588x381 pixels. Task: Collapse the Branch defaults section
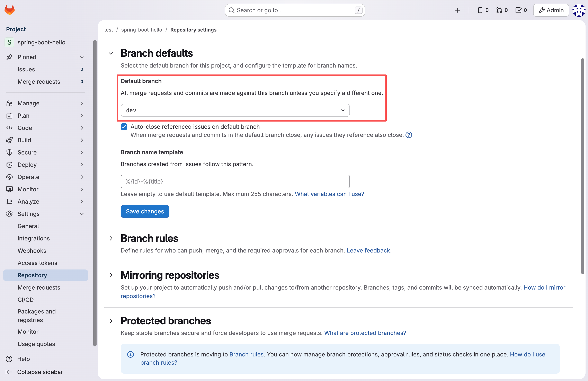(111, 53)
